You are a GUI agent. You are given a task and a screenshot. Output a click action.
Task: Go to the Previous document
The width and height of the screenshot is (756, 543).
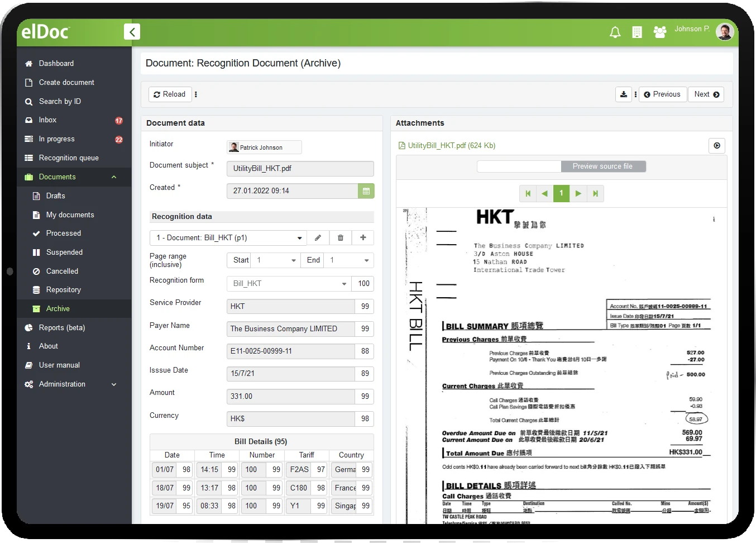[662, 94]
